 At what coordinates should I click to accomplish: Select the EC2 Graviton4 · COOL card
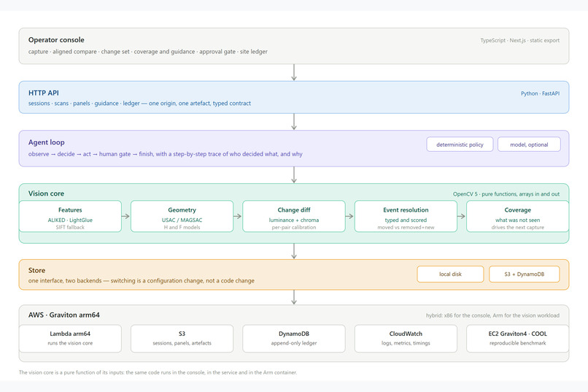[x=517, y=339]
